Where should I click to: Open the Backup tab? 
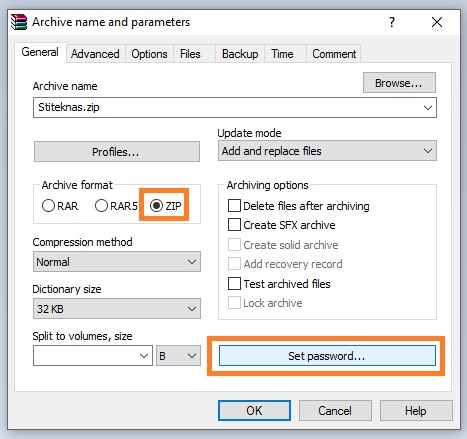point(240,54)
